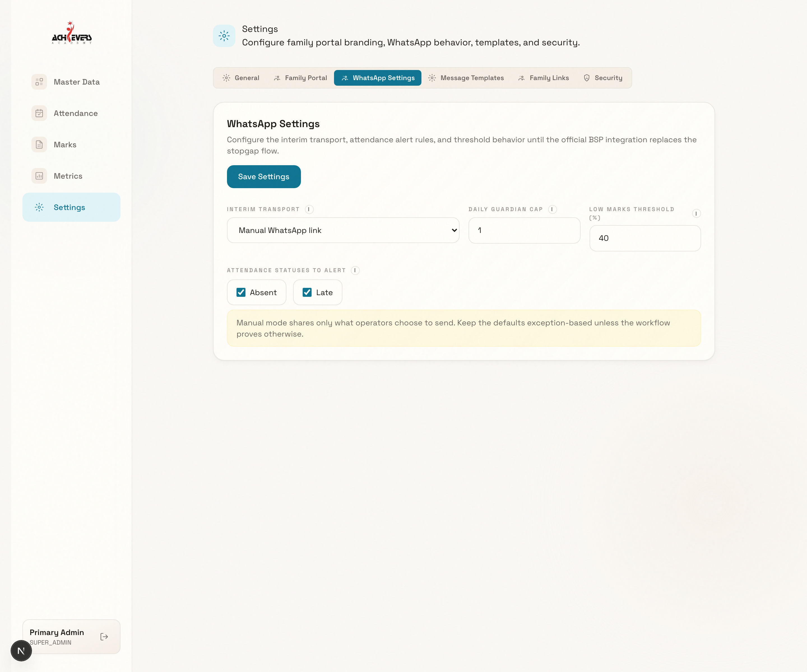The width and height of the screenshot is (807, 672).
Task: Open the Security tab
Action: coord(602,78)
